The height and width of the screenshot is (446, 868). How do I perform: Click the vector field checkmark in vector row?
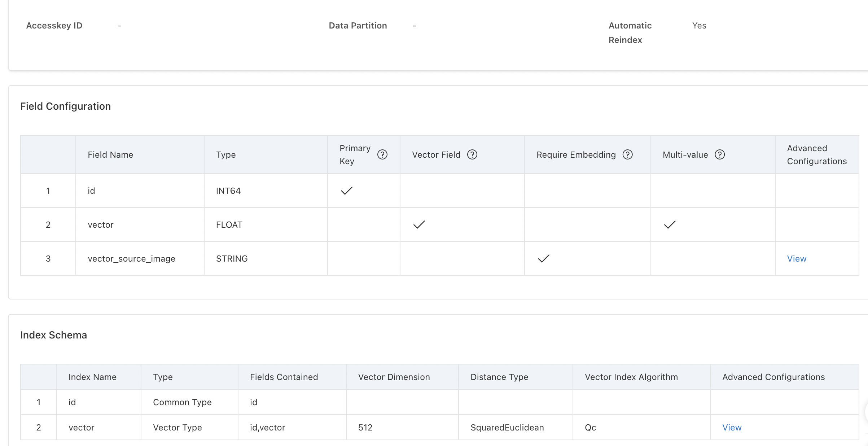419,224
